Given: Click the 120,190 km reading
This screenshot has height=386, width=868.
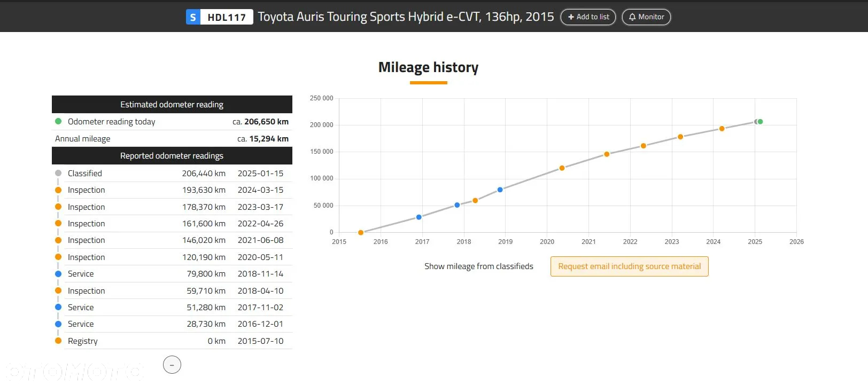Looking at the screenshot, I should click(204, 257).
